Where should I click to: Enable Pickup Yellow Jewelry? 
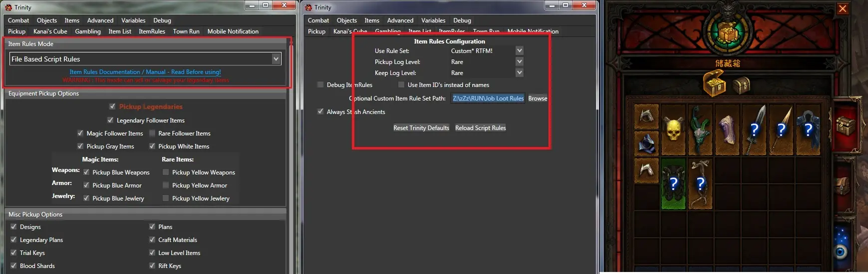pos(166,198)
